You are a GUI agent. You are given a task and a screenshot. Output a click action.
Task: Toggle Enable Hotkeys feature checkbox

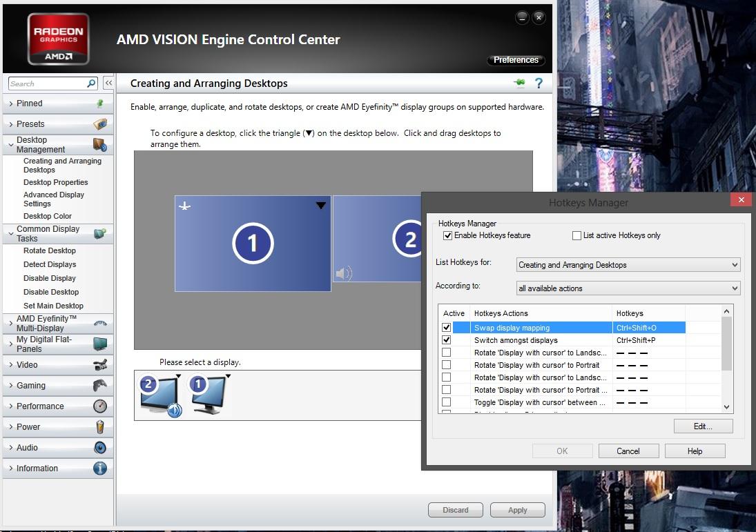point(448,236)
